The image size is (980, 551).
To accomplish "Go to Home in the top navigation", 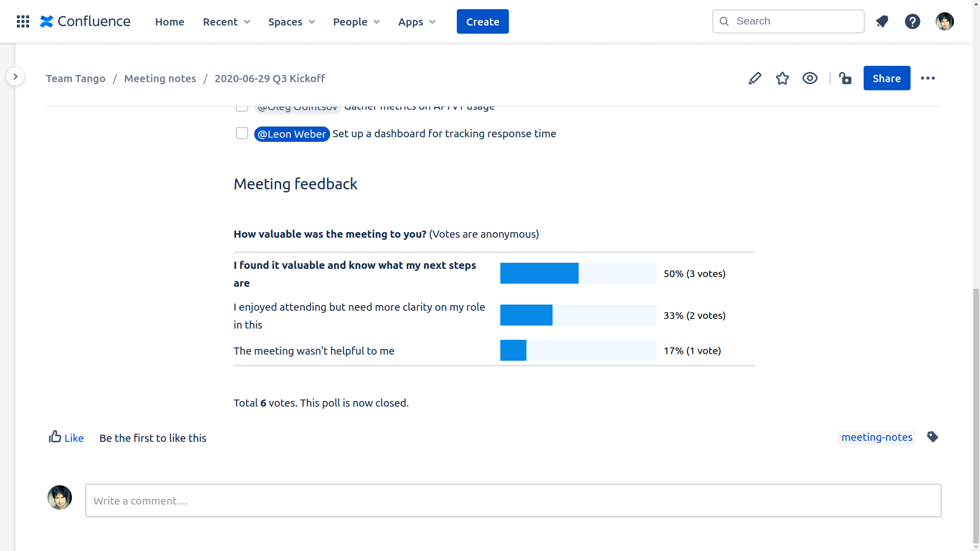I will pyautogui.click(x=169, y=21).
